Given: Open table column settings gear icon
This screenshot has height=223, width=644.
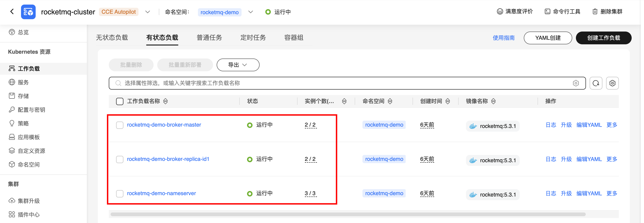Looking at the screenshot, I should point(612,83).
